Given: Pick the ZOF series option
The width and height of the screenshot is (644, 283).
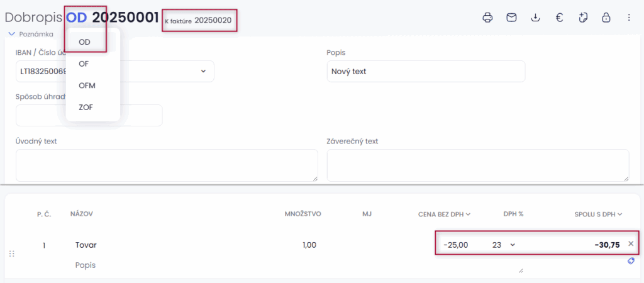Looking at the screenshot, I should coord(86,107).
